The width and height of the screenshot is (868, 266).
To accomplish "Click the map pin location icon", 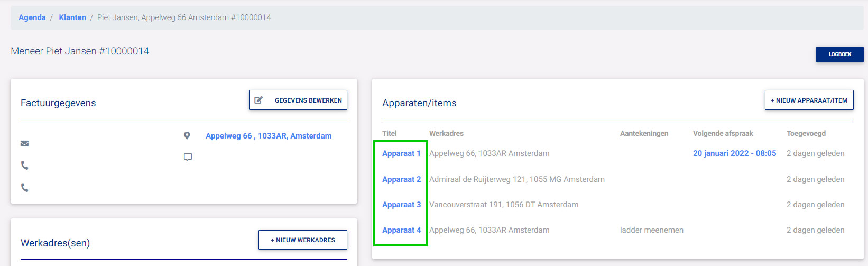I will (187, 136).
